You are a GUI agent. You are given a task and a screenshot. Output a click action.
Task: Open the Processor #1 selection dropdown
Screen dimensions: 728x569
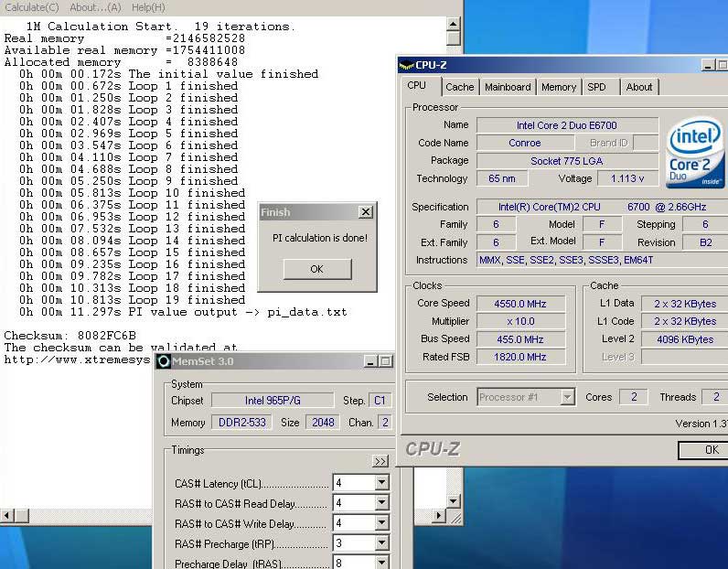click(566, 397)
